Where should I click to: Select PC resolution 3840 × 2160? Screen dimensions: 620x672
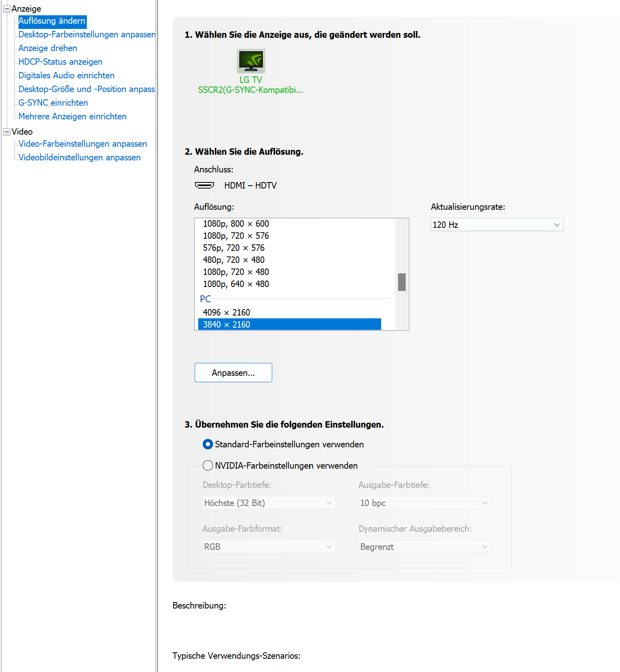[x=289, y=324]
